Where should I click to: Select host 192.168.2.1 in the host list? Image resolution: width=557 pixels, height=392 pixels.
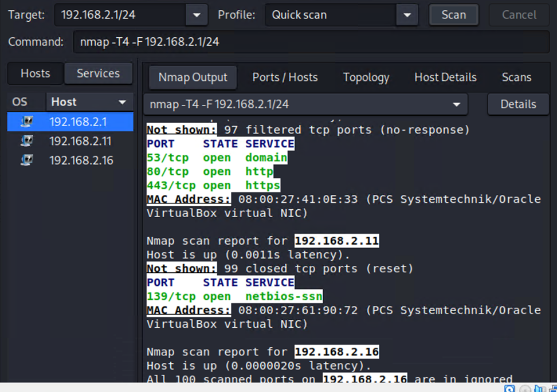point(70,122)
